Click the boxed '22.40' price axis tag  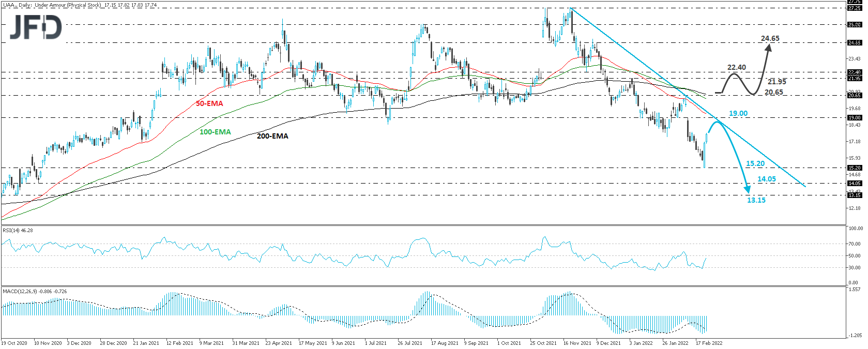[x=855, y=72]
